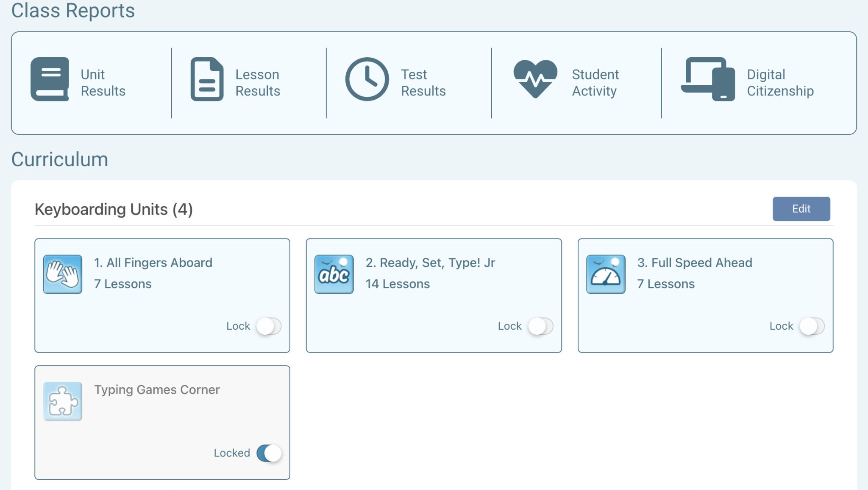The width and height of the screenshot is (868, 490).
Task: Click the abc Ready, Set, Type! icon
Action: pos(334,274)
